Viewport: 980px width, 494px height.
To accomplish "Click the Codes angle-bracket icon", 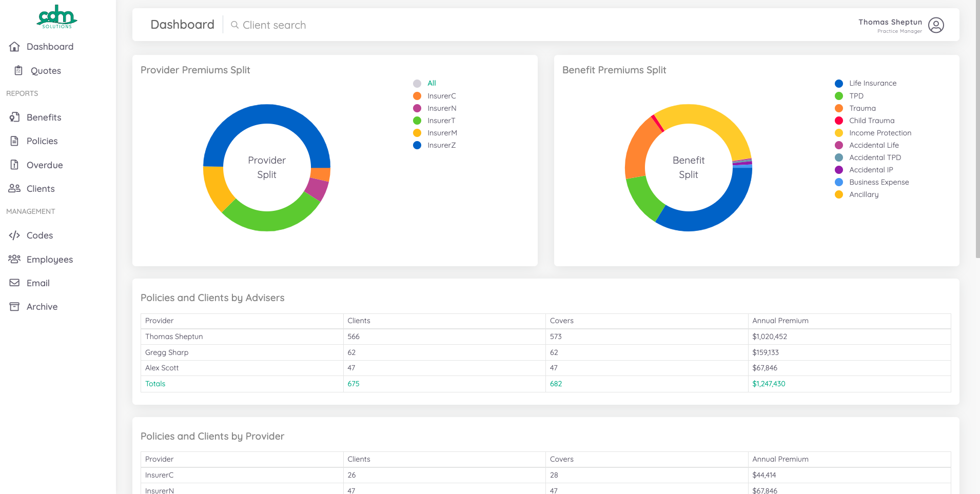I will point(14,235).
